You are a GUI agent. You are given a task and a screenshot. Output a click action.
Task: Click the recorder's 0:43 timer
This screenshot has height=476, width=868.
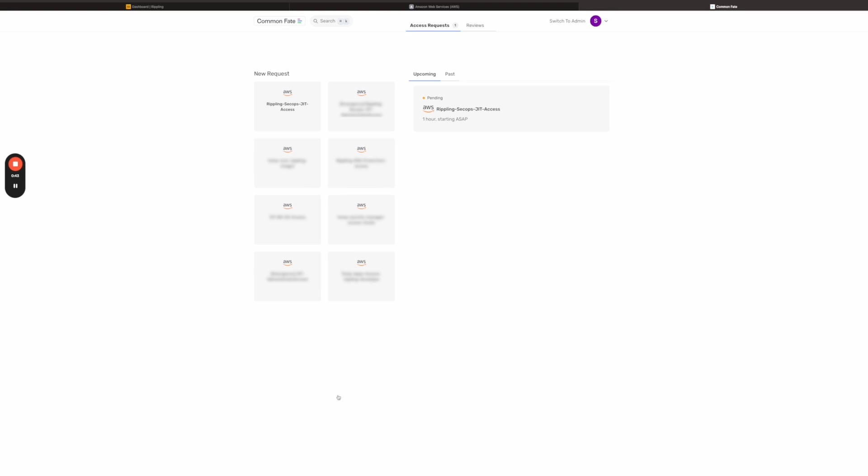(x=15, y=176)
